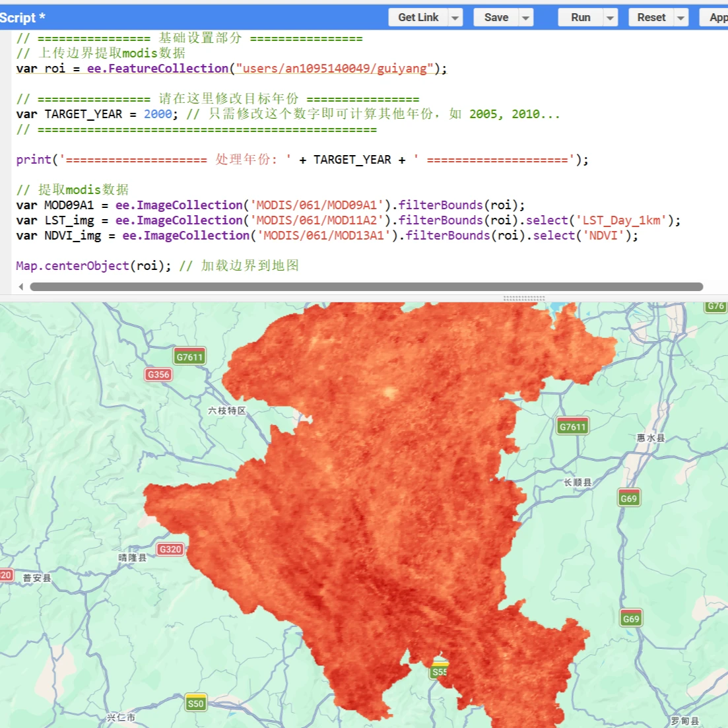
Task: Click the 'MODIS/061/MOD09A1' string
Action: pyautogui.click(x=317, y=205)
